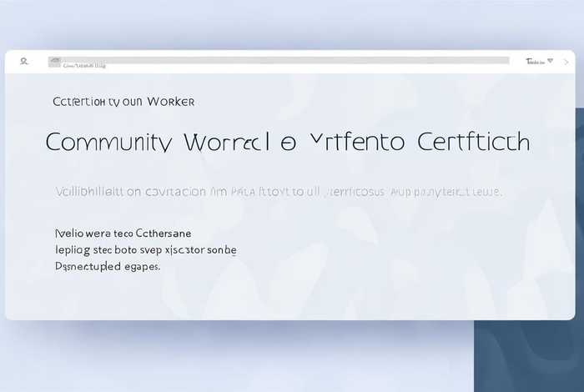584x392 pixels.
Task: Click the circle symbol in the main heading
Action: pos(287,143)
